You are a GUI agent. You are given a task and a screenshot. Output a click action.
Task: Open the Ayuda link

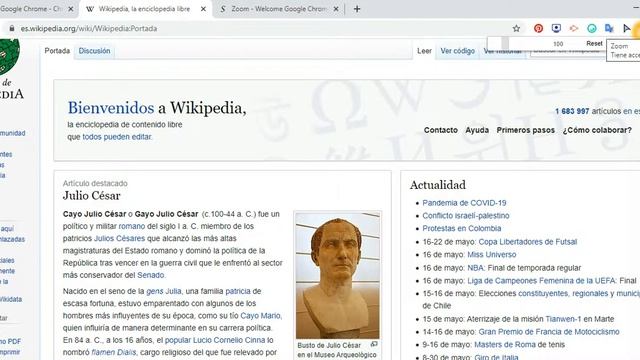click(x=477, y=130)
